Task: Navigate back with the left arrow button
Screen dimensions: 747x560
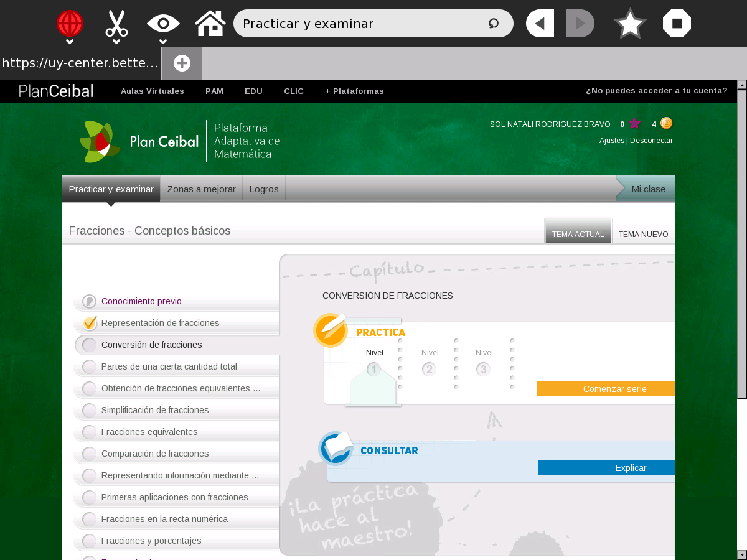Action: point(540,24)
